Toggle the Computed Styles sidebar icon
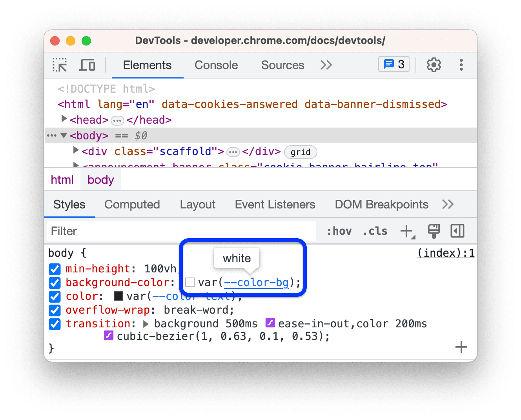This screenshot has height=420, width=521. click(x=457, y=231)
